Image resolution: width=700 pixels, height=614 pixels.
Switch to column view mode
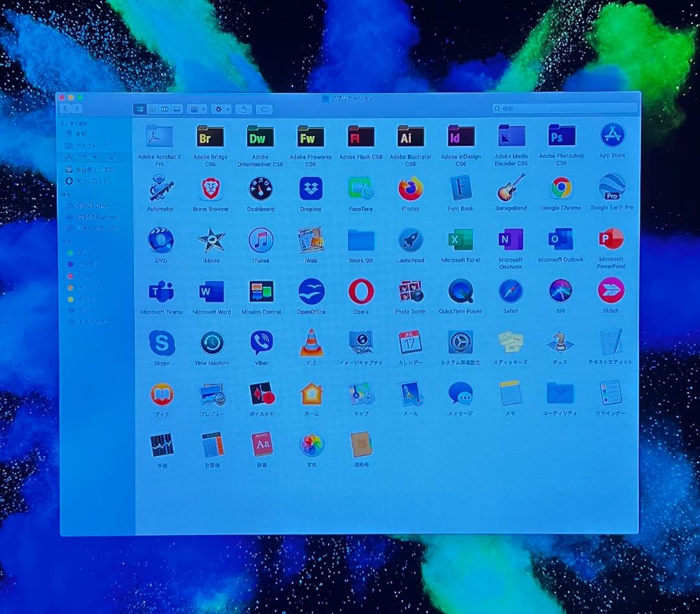(165, 109)
